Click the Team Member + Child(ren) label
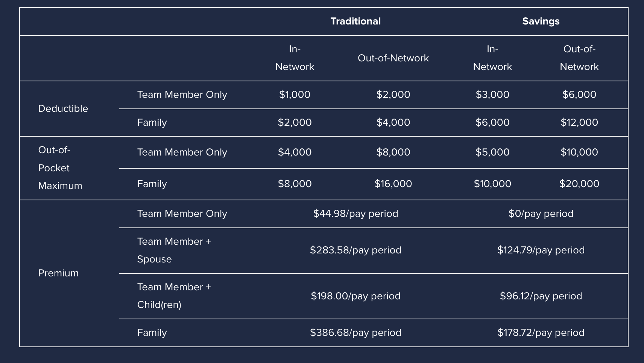This screenshot has height=363, width=644. (x=174, y=296)
